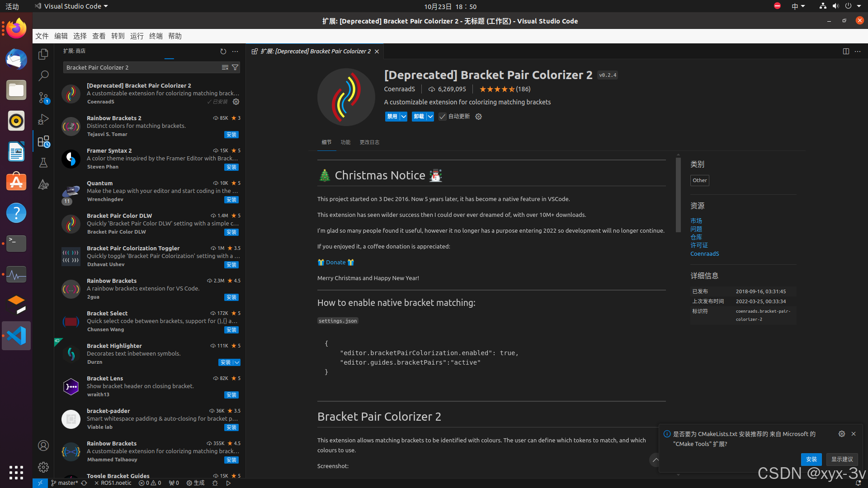Open errors and warnings problems indicator
868x488 pixels.
coord(150,483)
